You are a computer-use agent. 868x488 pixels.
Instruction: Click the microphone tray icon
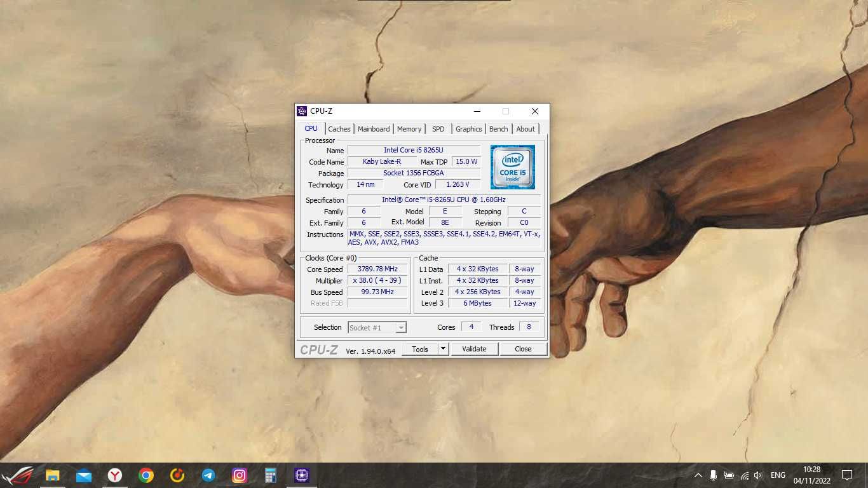click(713, 475)
